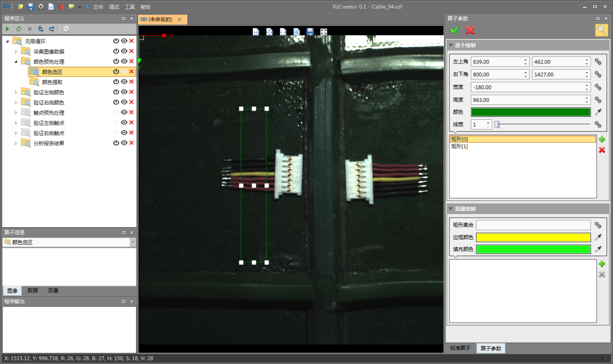The width and height of the screenshot is (613, 364).
Task: Add a rectangle with the green plus
Action: 602,140
